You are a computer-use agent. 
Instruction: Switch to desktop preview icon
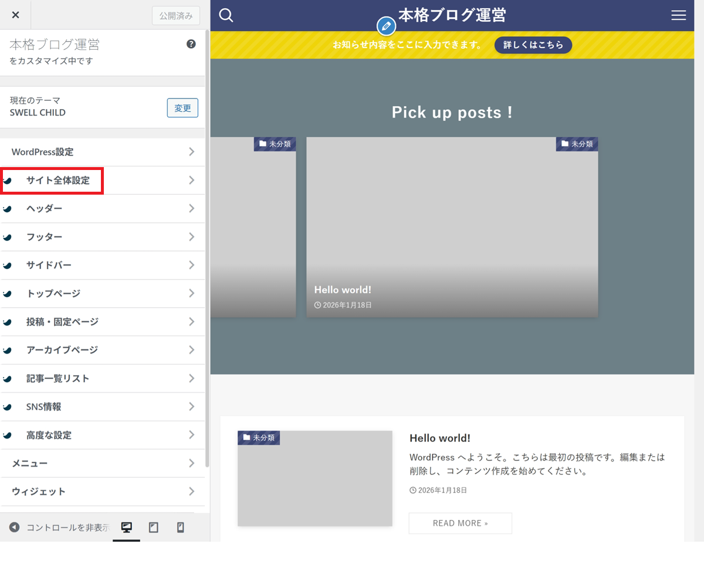(x=126, y=527)
